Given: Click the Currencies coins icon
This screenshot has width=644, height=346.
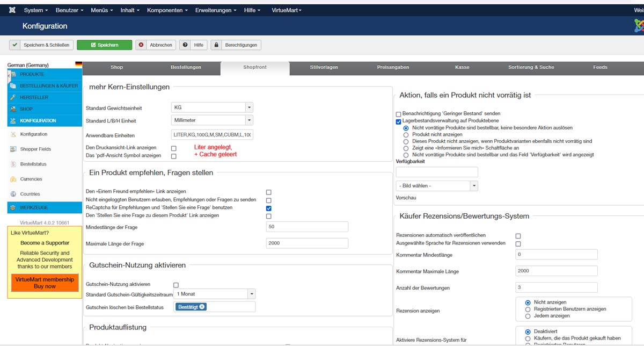Looking at the screenshot, I should point(13,179).
